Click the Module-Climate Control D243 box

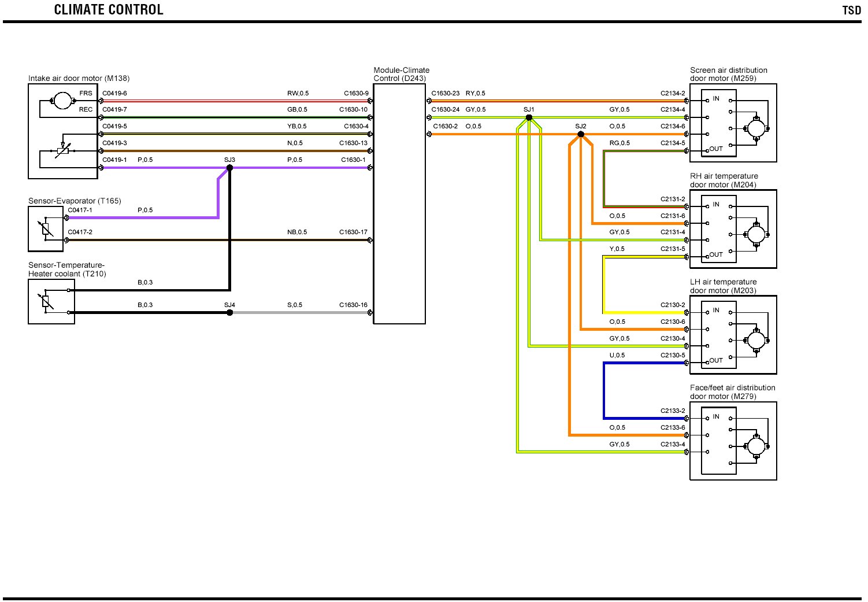[399, 204]
